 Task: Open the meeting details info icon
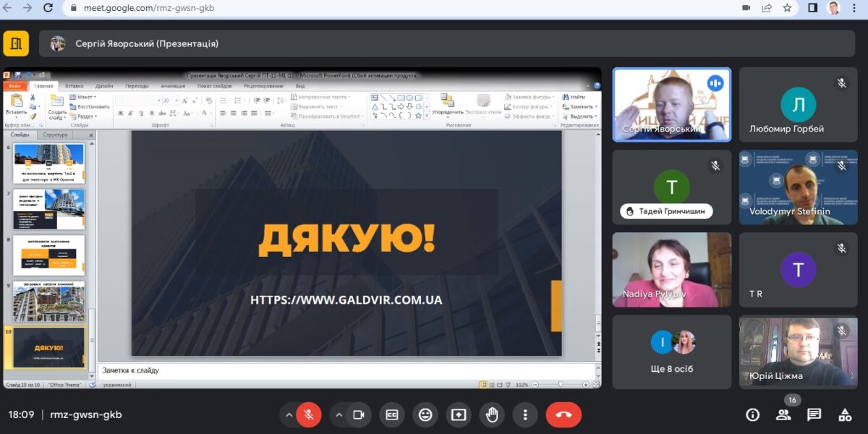[752, 414]
